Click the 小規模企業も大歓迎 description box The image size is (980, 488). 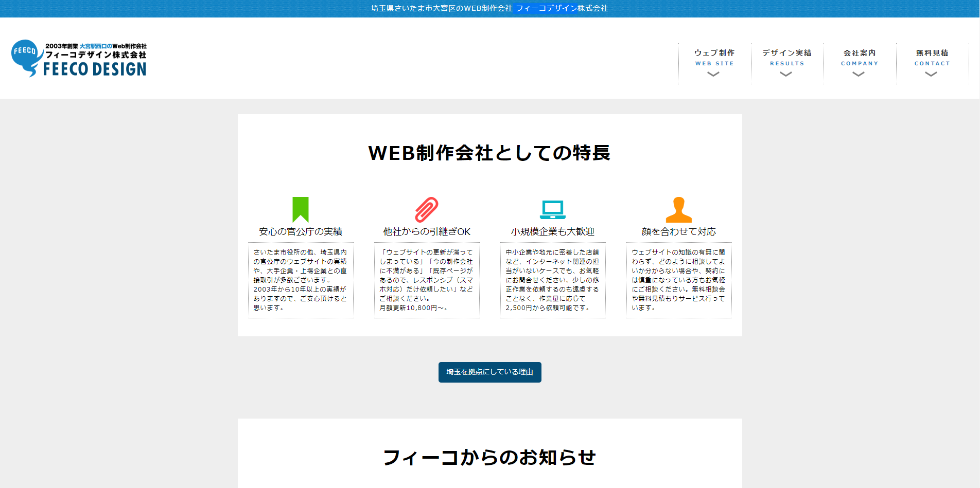click(553, 280)
